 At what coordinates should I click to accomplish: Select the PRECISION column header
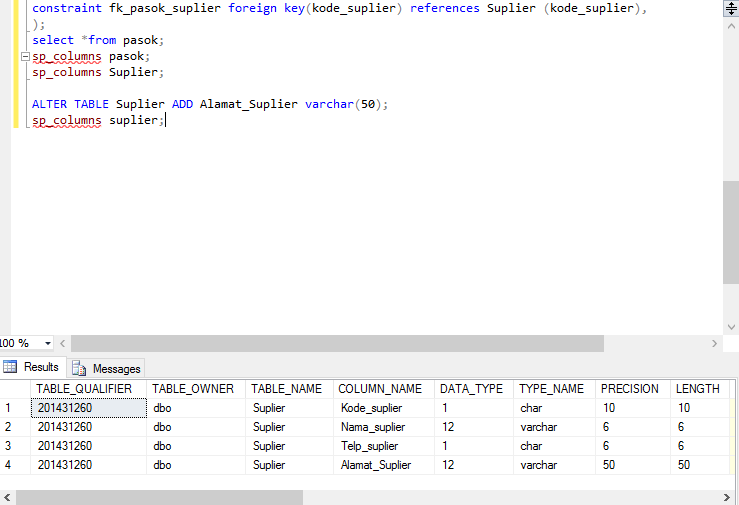click(632, 389)
